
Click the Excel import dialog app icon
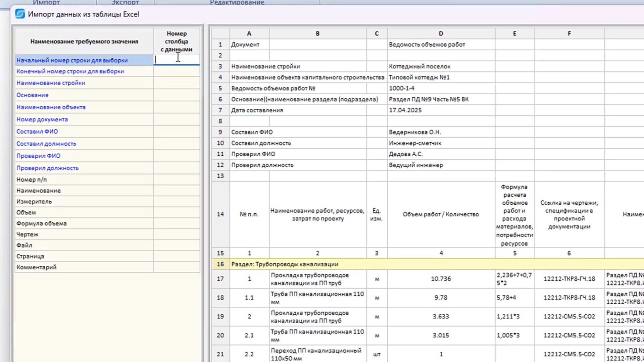(x=20, y=14)
